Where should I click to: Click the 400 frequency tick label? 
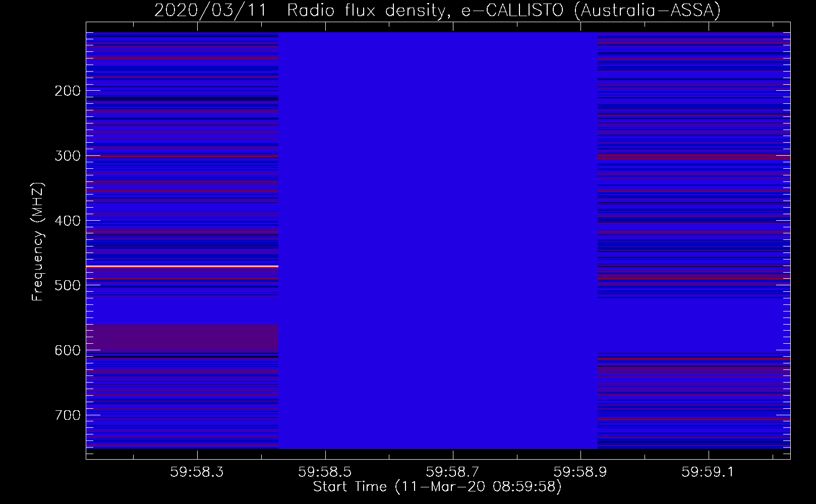pyautogui.click(x=68, y=221)
